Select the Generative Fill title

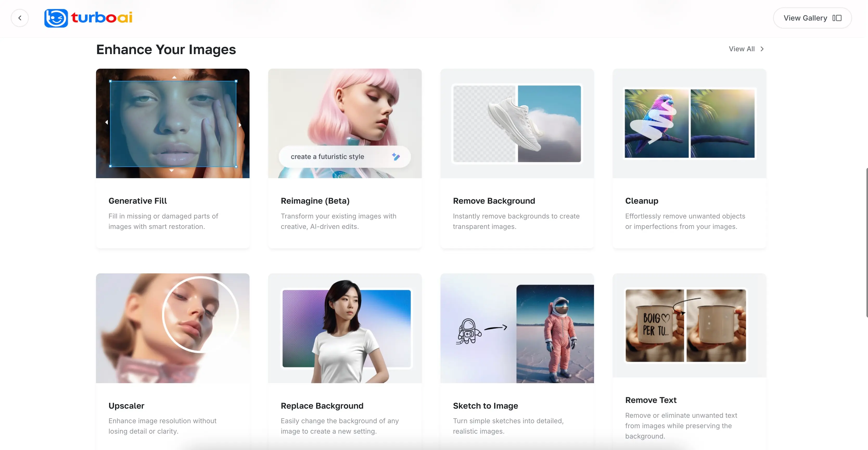pos(137,201)
